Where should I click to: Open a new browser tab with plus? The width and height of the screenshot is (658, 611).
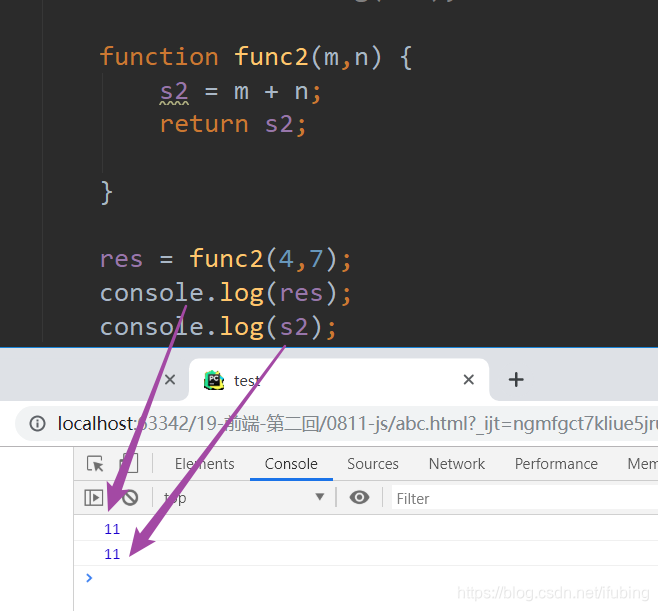[516, 380]
